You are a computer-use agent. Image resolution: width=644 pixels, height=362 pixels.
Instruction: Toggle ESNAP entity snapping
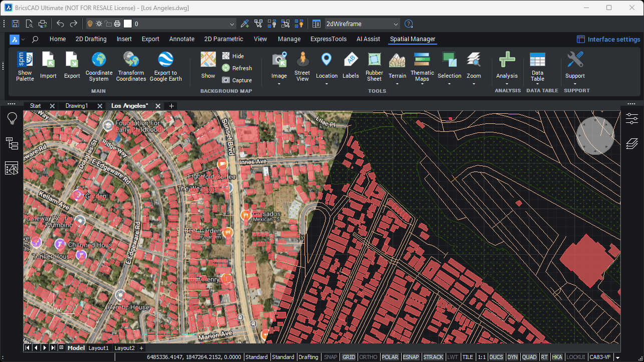[411, 357]
